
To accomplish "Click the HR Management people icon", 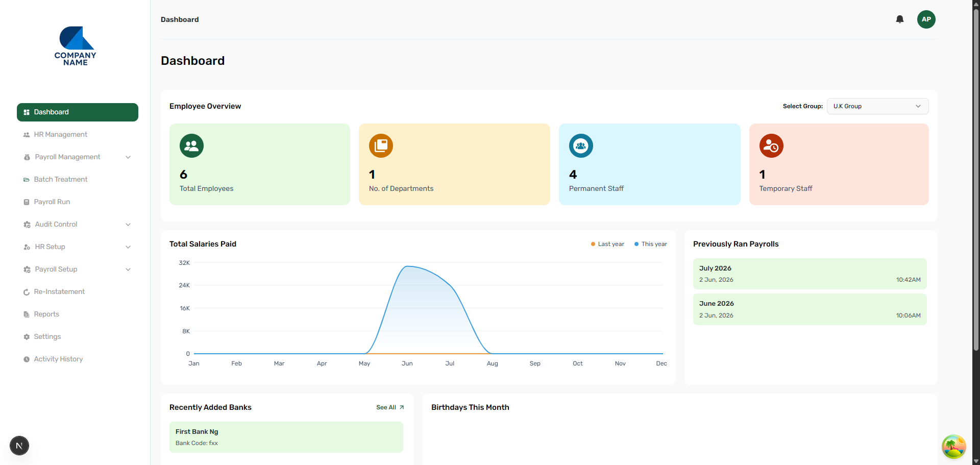I will click(27, 135).
